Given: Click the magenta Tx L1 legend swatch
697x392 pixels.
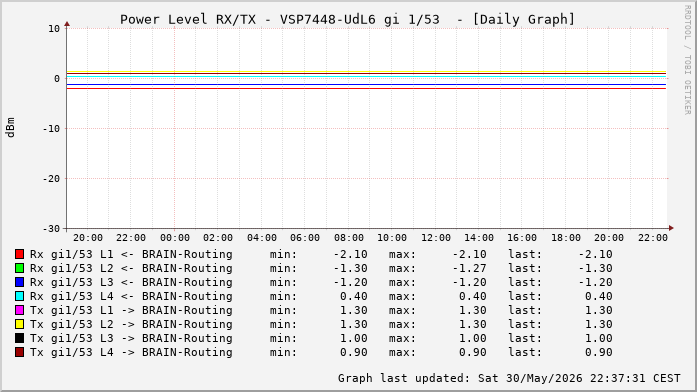Looking at the screenshot, I should click(19, 310).
